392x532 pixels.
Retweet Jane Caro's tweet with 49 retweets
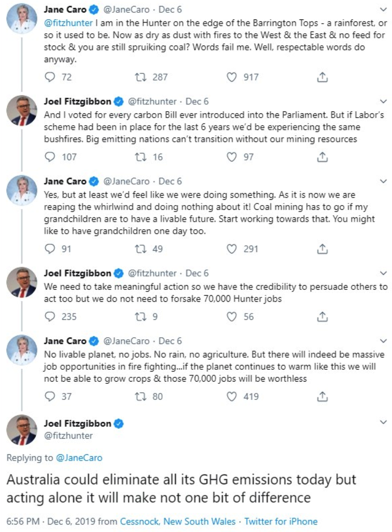coord(142,249)
